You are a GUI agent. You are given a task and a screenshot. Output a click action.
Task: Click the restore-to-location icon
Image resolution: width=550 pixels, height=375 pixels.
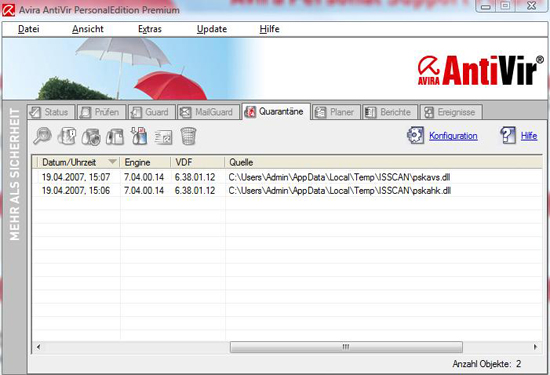click(x=115, y=136)
